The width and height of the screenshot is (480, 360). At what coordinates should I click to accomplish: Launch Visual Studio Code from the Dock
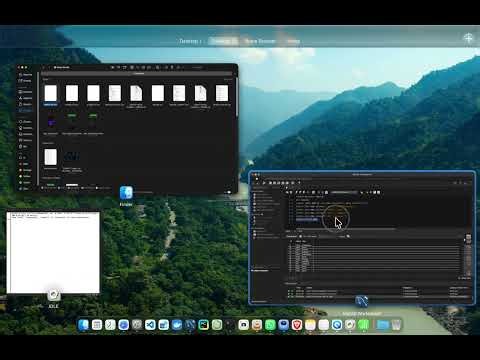coord(150,325)
